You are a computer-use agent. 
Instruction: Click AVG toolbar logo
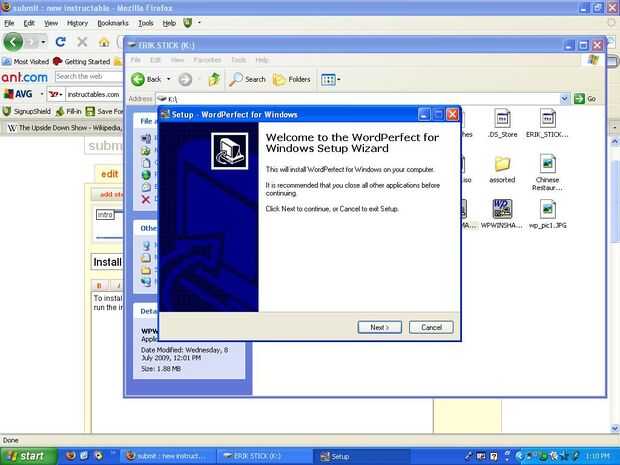18,94
